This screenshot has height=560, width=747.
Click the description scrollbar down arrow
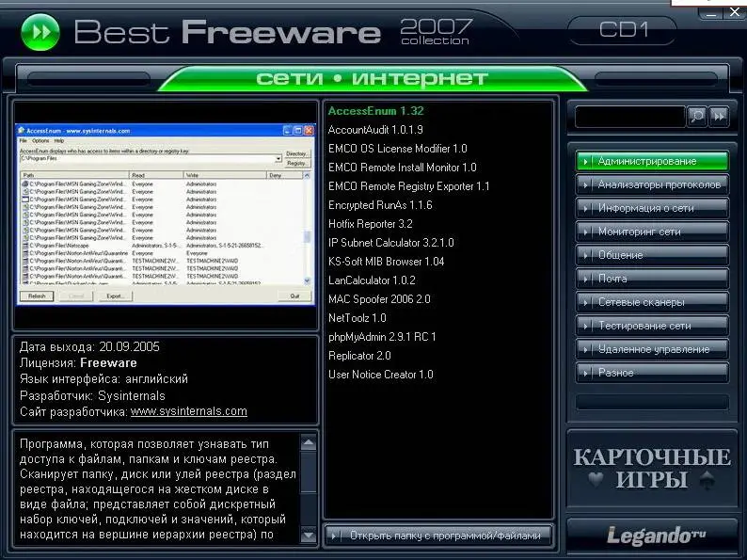click(309, 536)
